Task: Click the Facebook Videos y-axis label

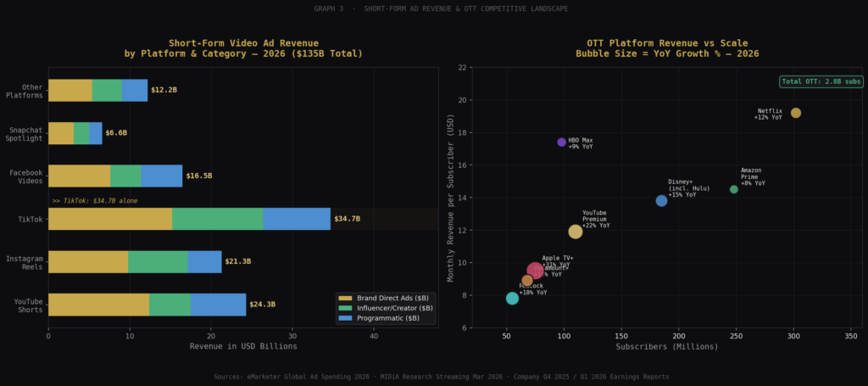Action: [26, 176]
